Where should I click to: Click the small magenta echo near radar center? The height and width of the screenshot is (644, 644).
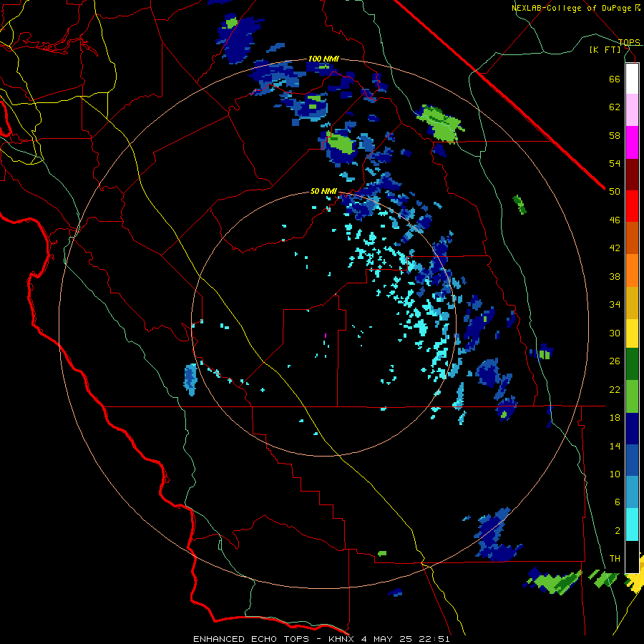(326, 336)
